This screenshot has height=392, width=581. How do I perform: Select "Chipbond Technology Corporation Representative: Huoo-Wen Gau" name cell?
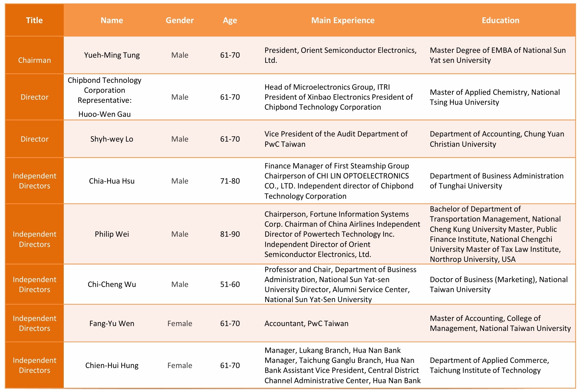coord(105,97)
